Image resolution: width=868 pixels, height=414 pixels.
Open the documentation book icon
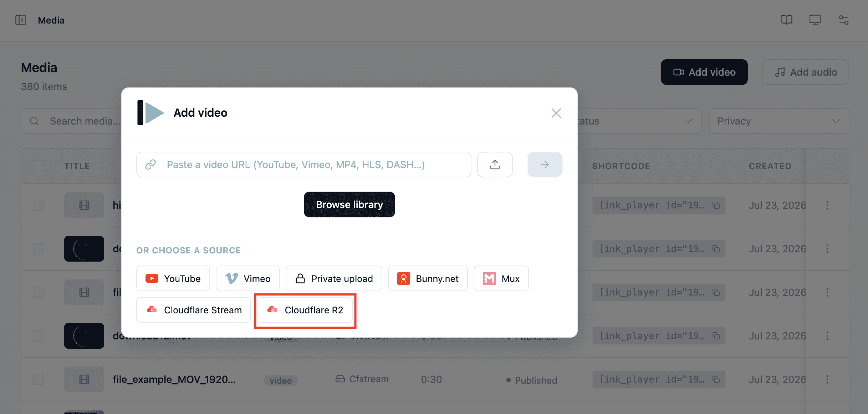787,20
